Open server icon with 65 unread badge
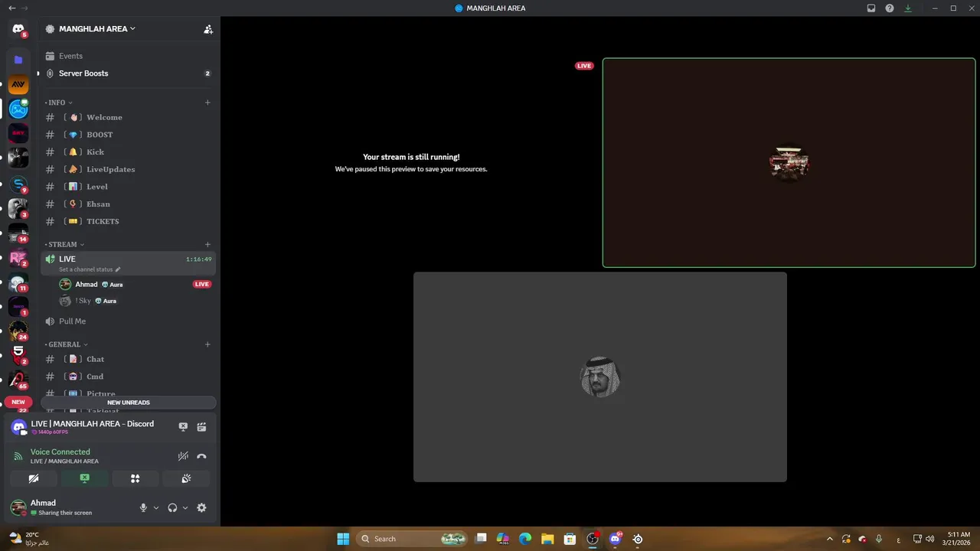This screenshot has height=551, width=980. pos(18,380)
